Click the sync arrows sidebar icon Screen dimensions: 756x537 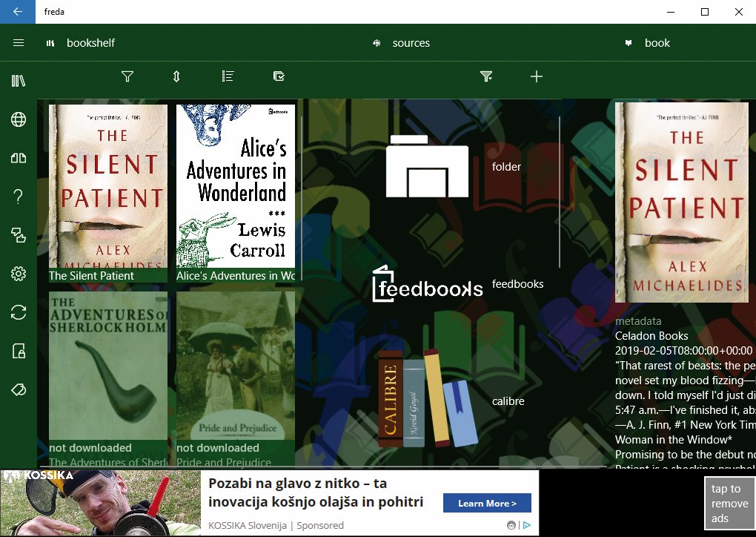click(x=19, y=312)
